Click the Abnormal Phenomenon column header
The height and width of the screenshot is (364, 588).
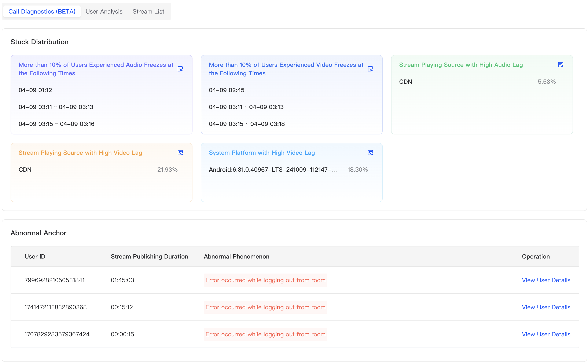click(x=236, y=256)
